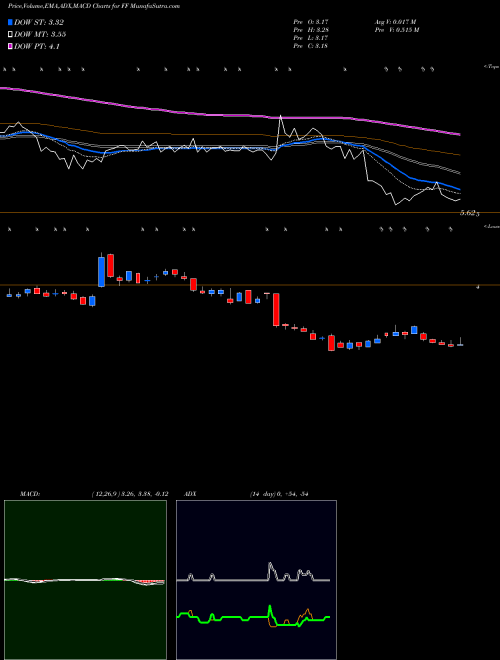Viewport: 500px width, 660px height.
Task: Click the tall blue breakout candlestick
Action: 101,270
